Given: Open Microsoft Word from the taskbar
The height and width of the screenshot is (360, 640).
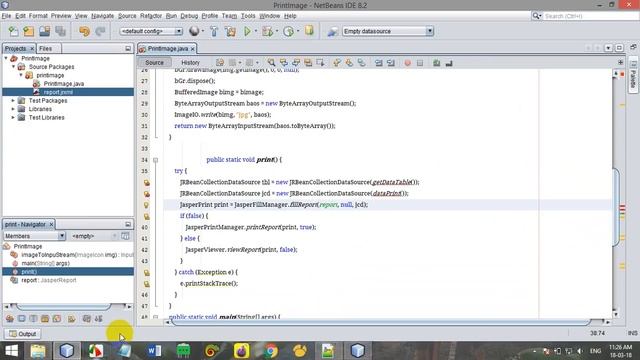Looking at the screenshot, I should (154, 351).
